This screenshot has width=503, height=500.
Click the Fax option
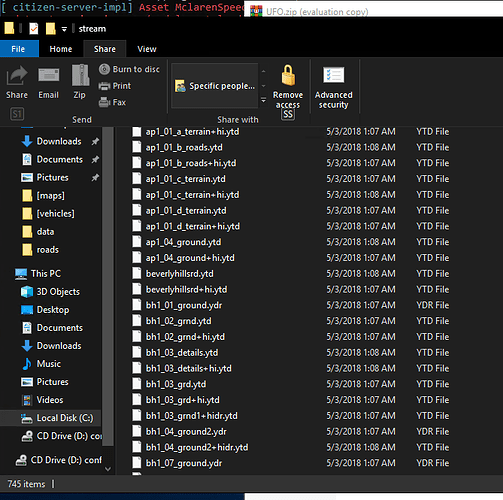pos(112,102)
